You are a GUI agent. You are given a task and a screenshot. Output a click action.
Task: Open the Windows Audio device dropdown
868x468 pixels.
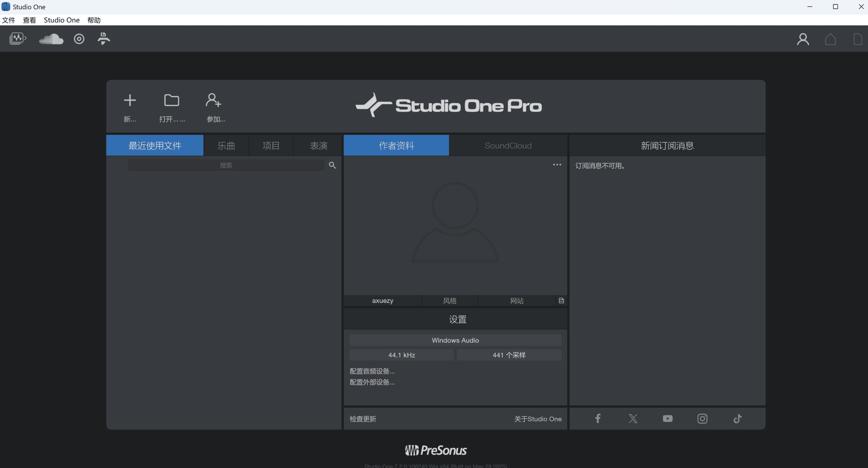(455, 340)
